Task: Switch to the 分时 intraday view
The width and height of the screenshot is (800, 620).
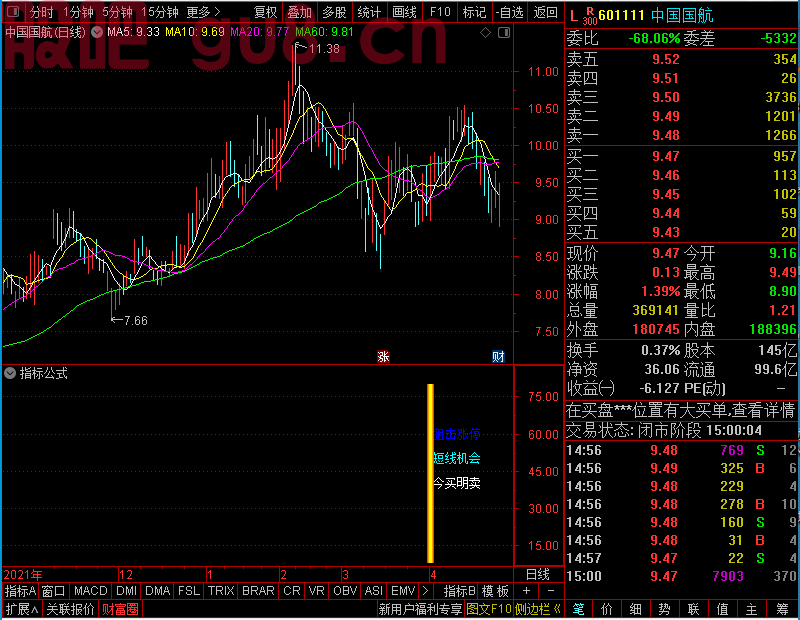Action: (x=41, y=12)
